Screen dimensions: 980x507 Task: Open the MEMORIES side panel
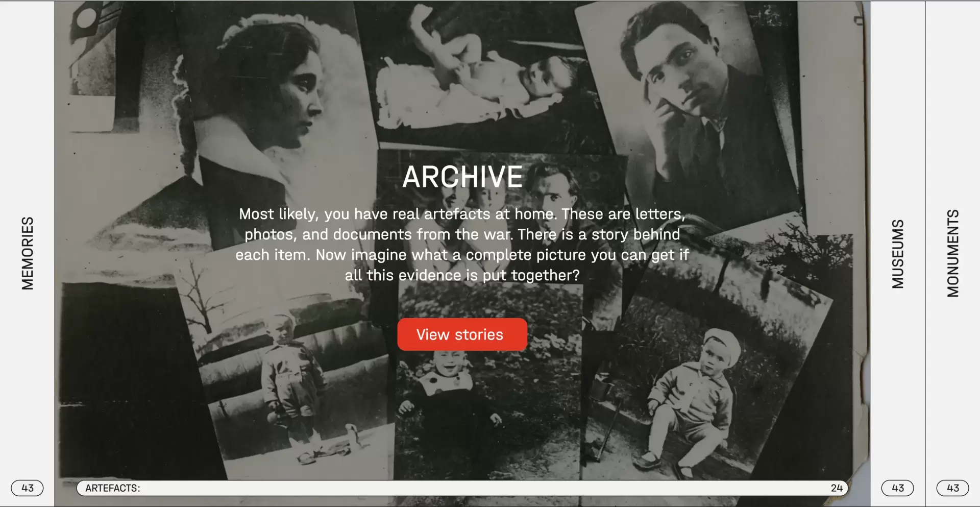pos(28,253)
